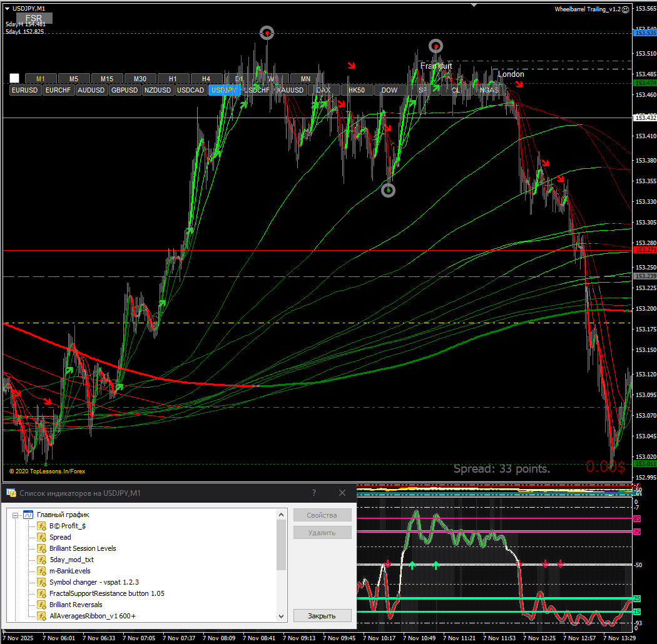The width and height of the screenshot is (657, 644).
Task: Switch to the MN timeframe
Action: 306,79
